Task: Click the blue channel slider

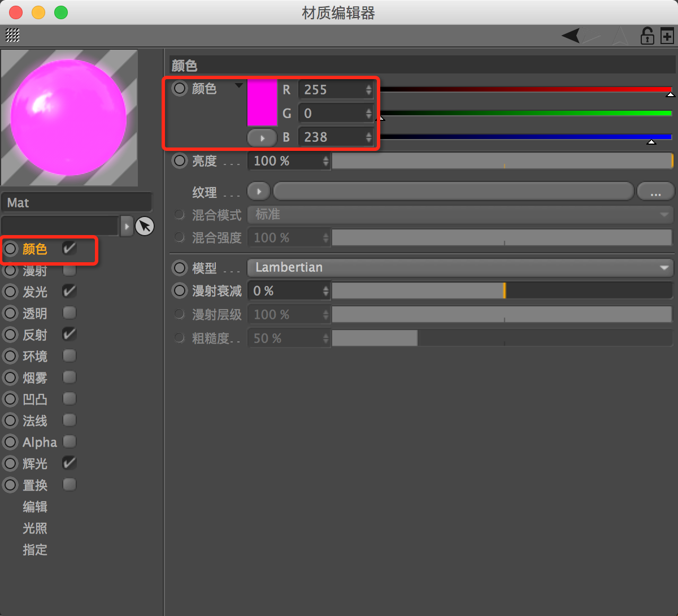Action: click(526, 137)
